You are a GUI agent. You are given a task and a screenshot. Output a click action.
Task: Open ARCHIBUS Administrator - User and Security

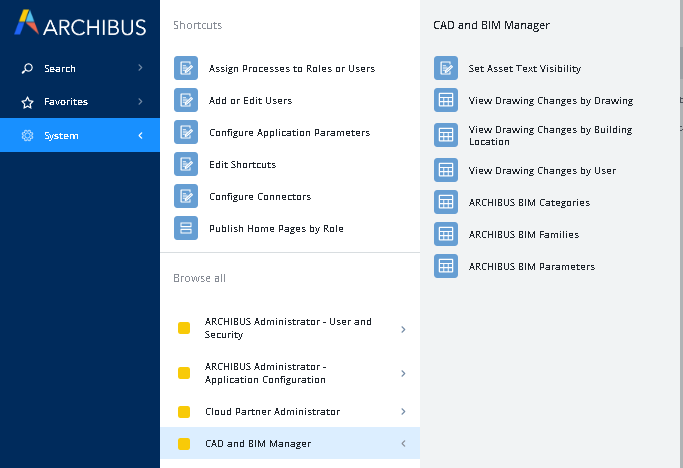pos(290,328)
